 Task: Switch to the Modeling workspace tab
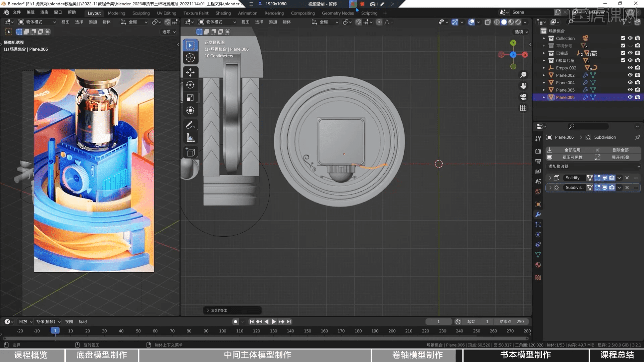click(x=116, y=13)
